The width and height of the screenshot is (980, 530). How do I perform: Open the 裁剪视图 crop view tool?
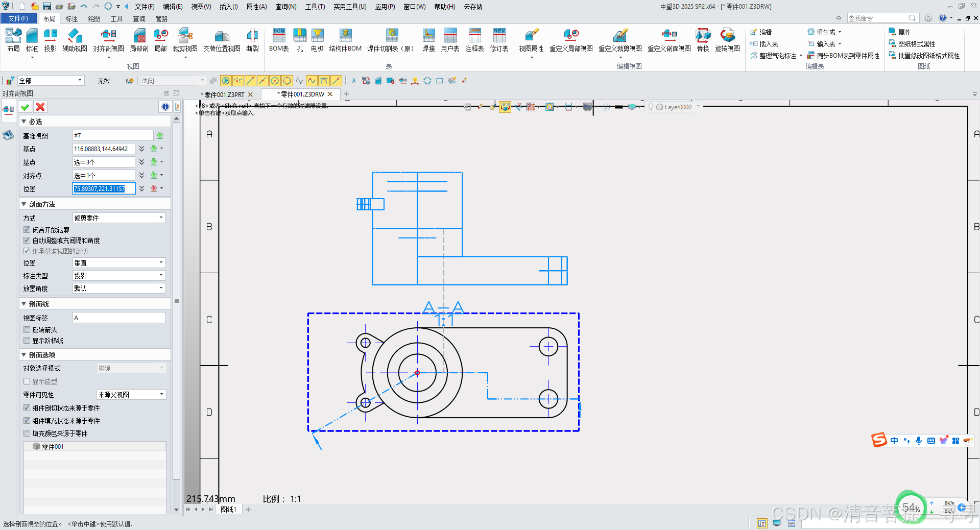tap(185, 40)
